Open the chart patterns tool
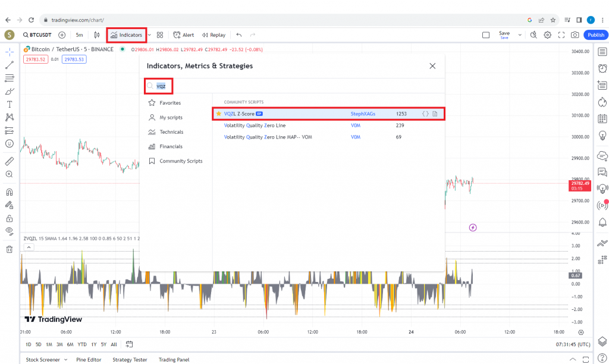This screenshot has height=364, width=609. 10,117
